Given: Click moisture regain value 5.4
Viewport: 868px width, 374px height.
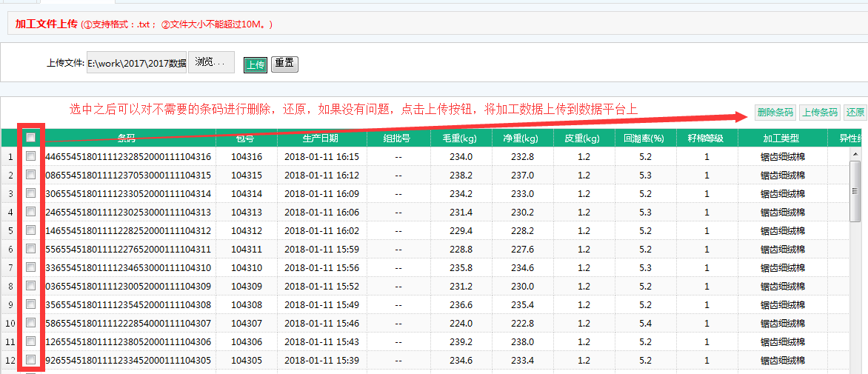Looking at the screenshot, I should (x=645, y=324).
